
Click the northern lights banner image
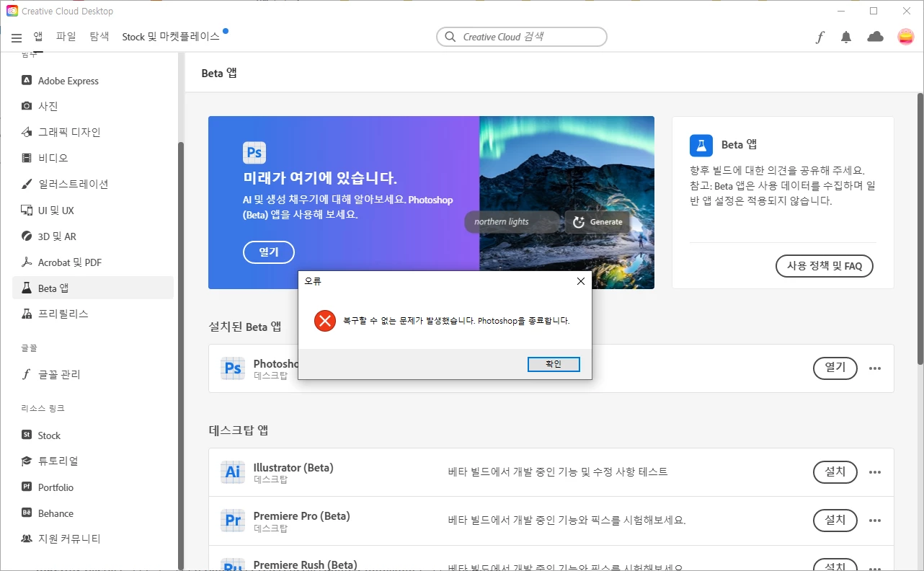pyautogui.click(x=567, y=203)
